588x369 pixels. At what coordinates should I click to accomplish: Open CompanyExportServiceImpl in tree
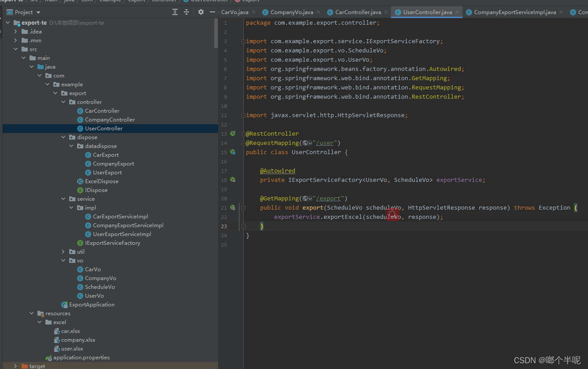point(128,225)
